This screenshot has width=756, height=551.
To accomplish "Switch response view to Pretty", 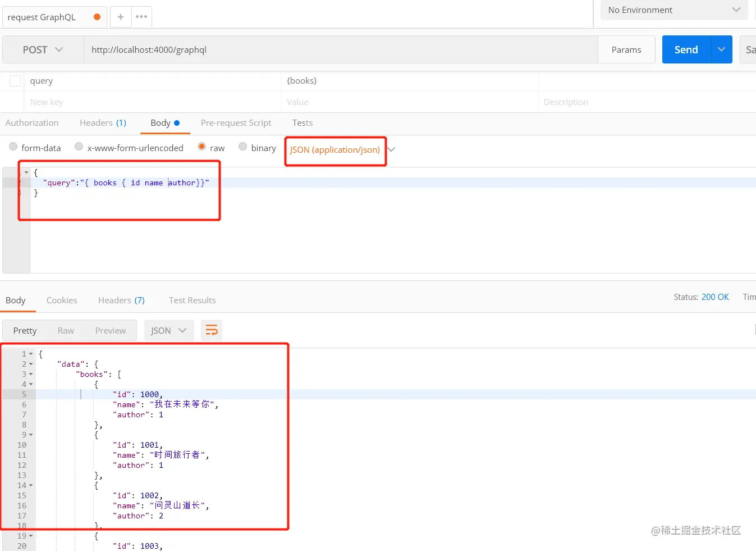I will point(25,331).
